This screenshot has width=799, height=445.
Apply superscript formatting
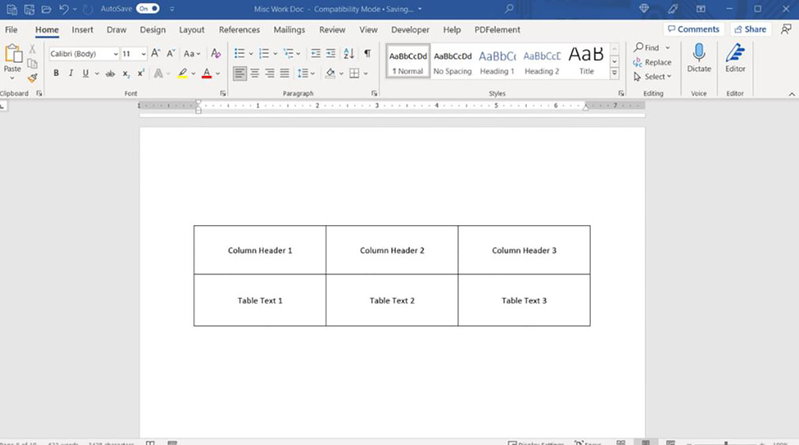point(141,73)
